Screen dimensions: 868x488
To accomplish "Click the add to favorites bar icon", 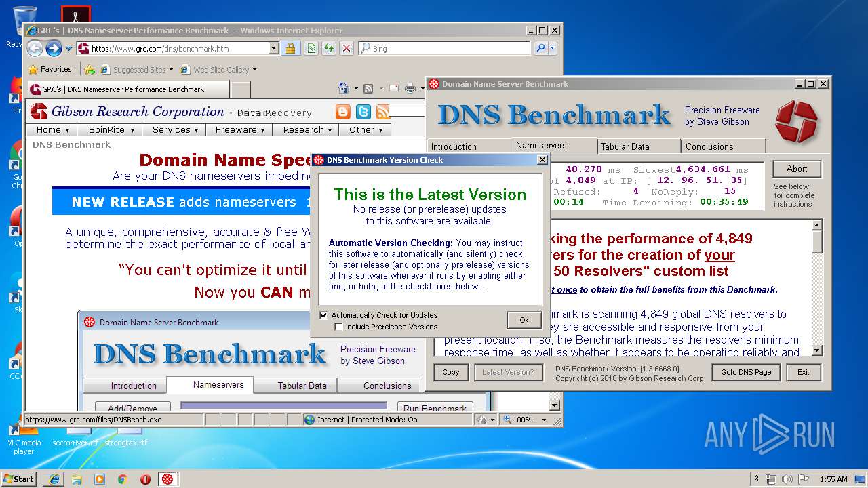I will tap(90, 69).
